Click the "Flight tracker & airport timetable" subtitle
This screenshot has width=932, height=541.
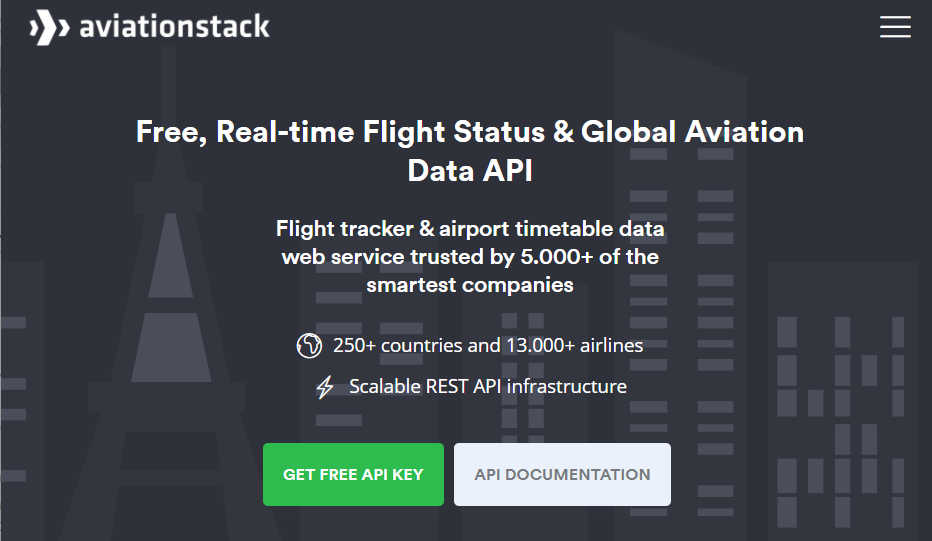(x=470, y=257)
